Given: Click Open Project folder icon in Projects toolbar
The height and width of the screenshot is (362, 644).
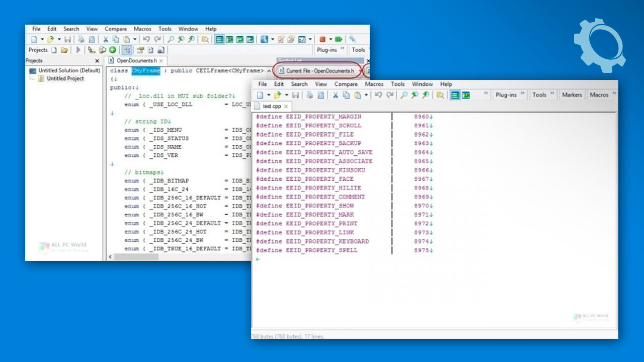Looking at the screenshot, I should click(64, 50).
